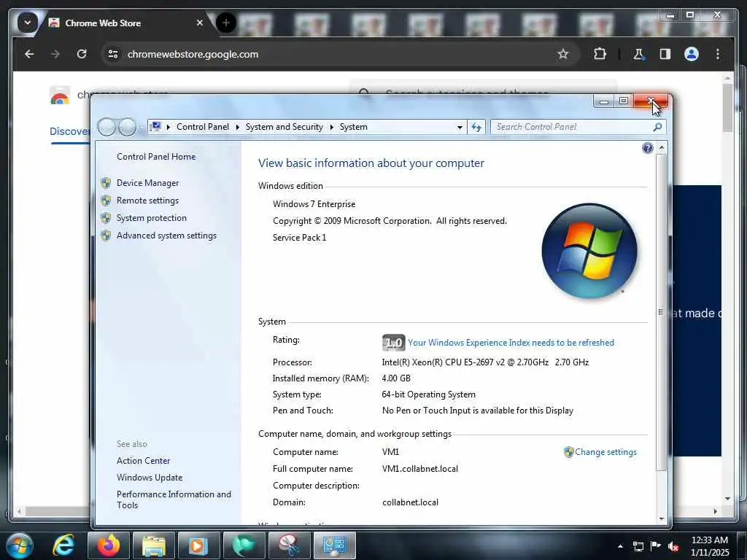Bookmark page with star icon in Chrome
This screenshot has height=560, width=747.
click(x=563, y=54)
